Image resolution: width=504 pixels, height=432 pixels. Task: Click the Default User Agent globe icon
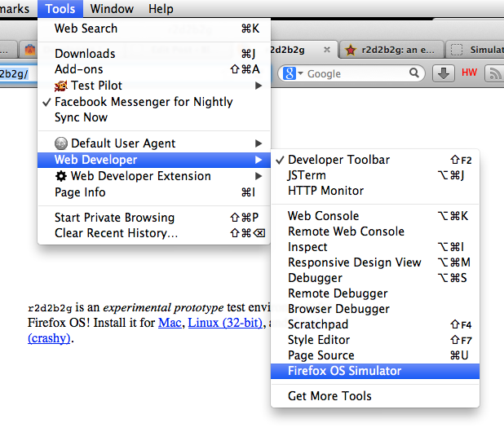[61, 143]
